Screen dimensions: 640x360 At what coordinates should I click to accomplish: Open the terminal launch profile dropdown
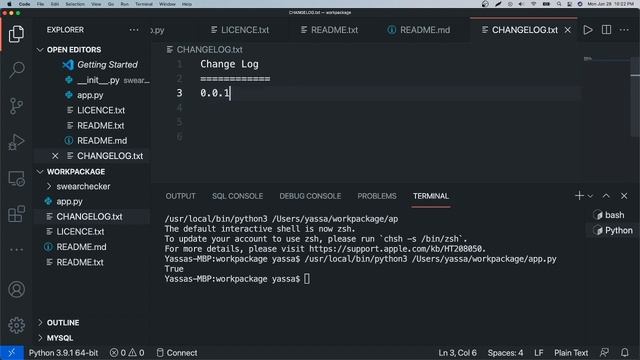pyautogui.click(x=590, y=196)
